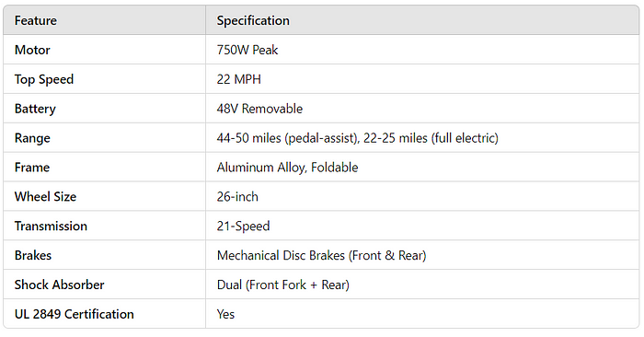Click the Yes certification value
This screenshot has height=337, width=644.
(225, 314)
